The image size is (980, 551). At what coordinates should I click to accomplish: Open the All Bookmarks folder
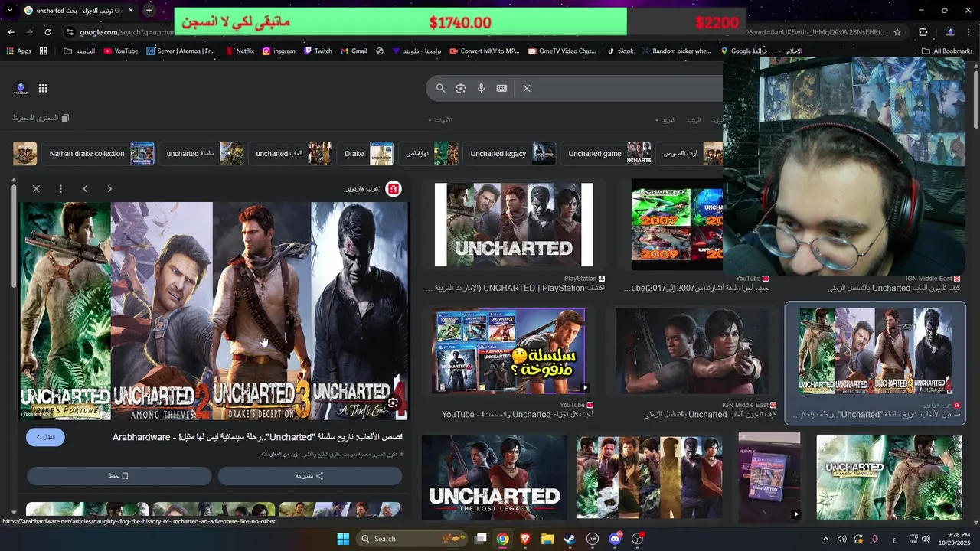[x=946, y=51]
